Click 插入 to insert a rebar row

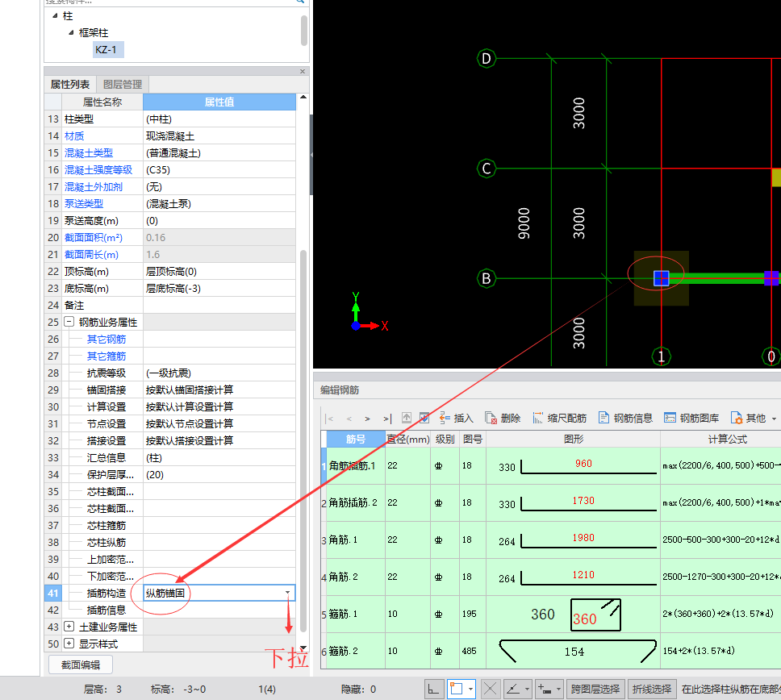tap(456, 419)
